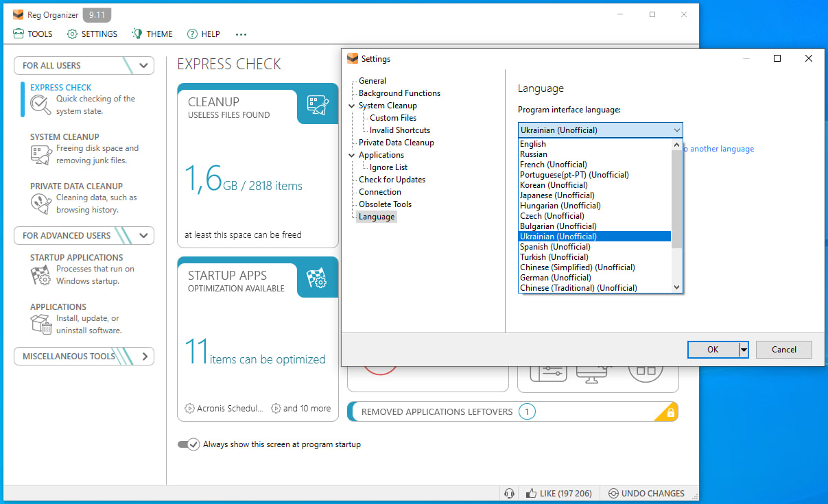Choose Portuguese(pt-PT) (Unofficial) language

pyautogui.click(x=595, y=175)
